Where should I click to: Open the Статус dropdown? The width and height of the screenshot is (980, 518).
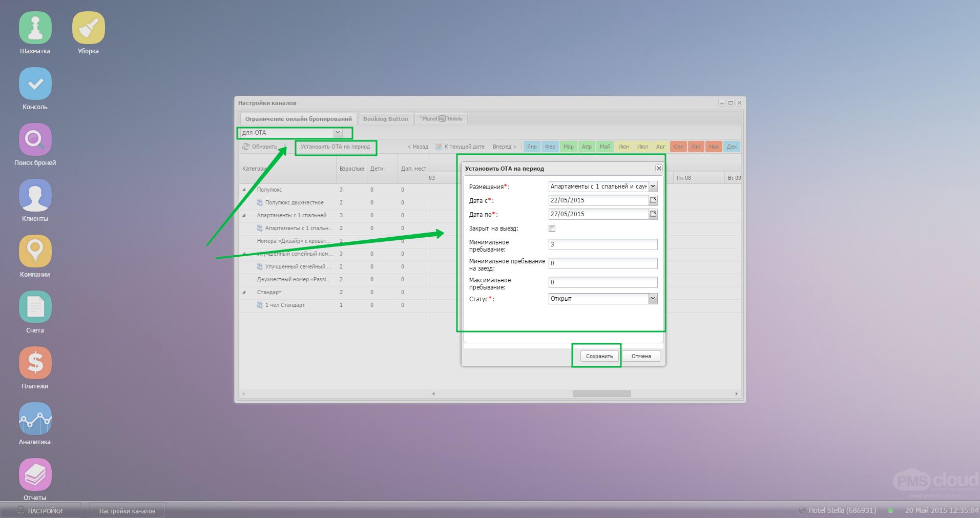tap(653, 299)
